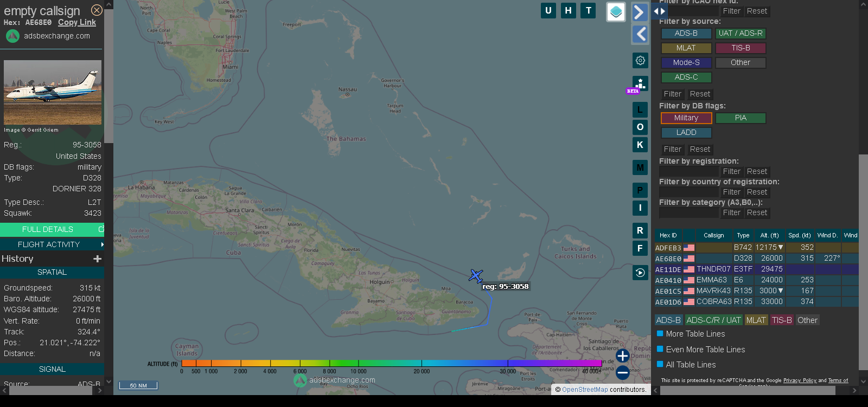Image resolution: width=868 pixels, height=407 pixels.
Task: Click the adsbexchange logo icon
Action: click(12, 36)
